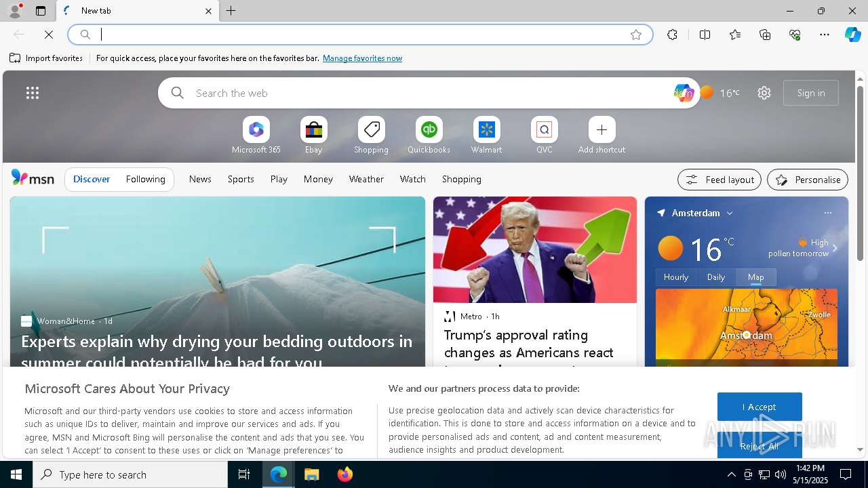The image size is (868, 488).
Task: Click the Manage favorites now link
Action: pyautogui.click(x=362, y=58)
